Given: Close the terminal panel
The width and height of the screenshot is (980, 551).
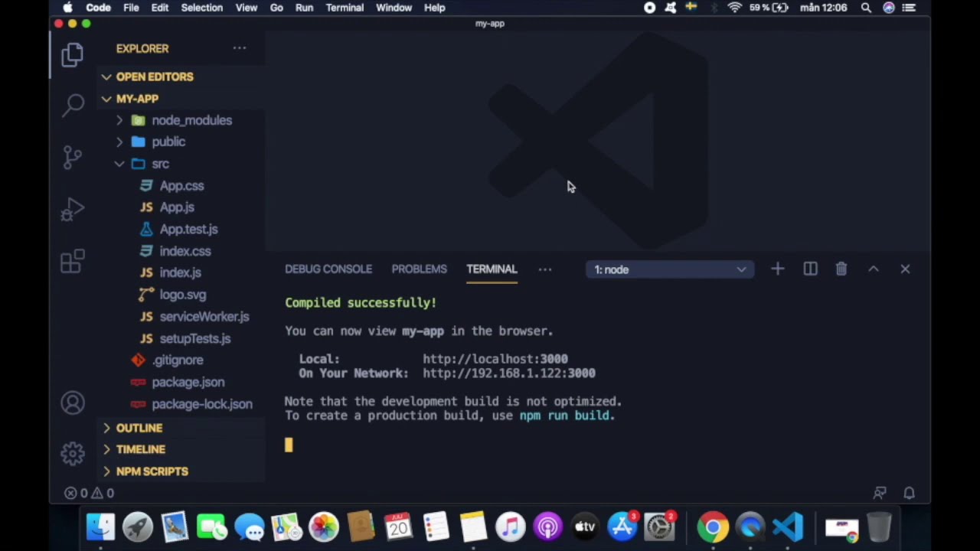Looking at the screenshot, I should coord(905,269).
